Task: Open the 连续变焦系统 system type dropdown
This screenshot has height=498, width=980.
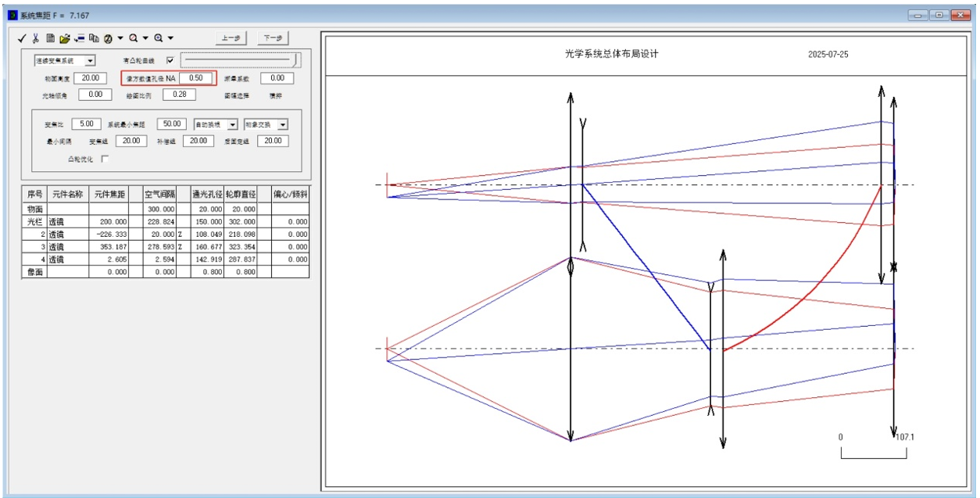Action: pyautogui.click(x=90, y=60)
